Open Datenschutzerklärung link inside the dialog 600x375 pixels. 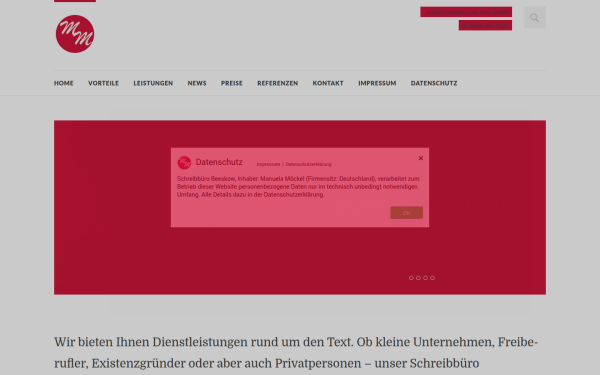coord(308,164)
